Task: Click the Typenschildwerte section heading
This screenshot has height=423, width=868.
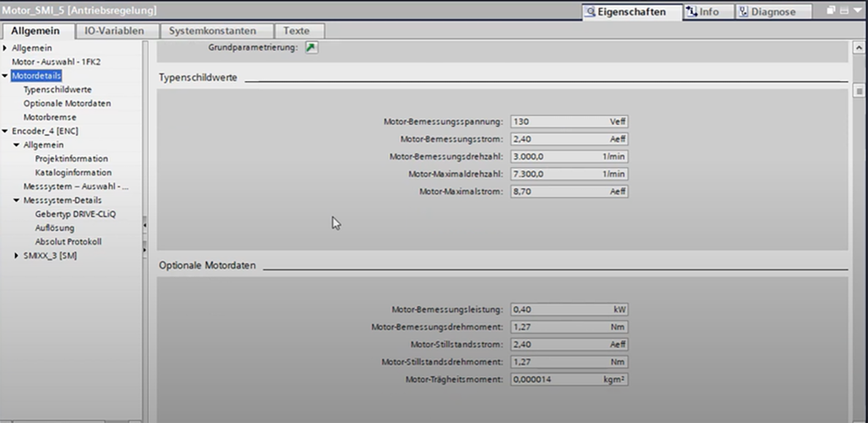Action: (198, 78)
